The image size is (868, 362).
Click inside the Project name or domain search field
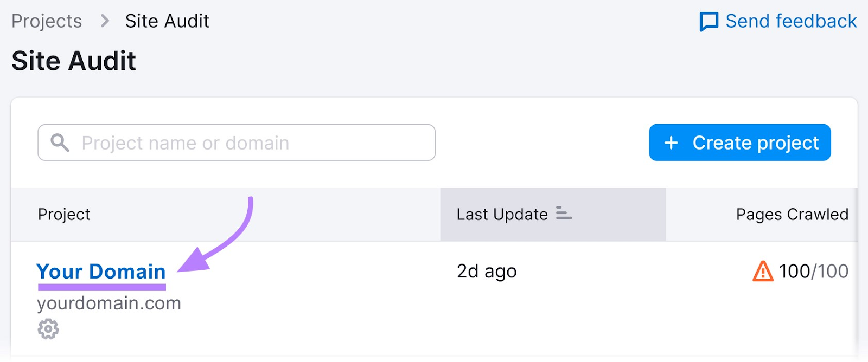tap(236, 143)
